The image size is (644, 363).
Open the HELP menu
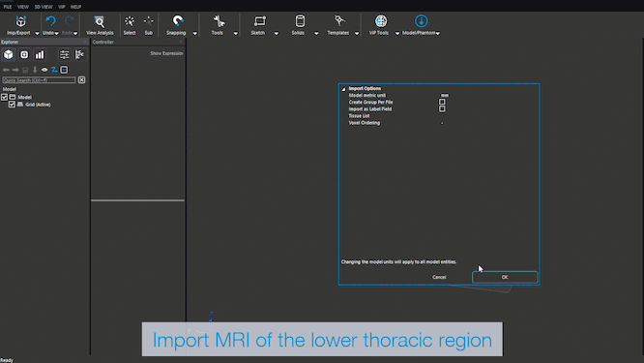pos(75,7)
